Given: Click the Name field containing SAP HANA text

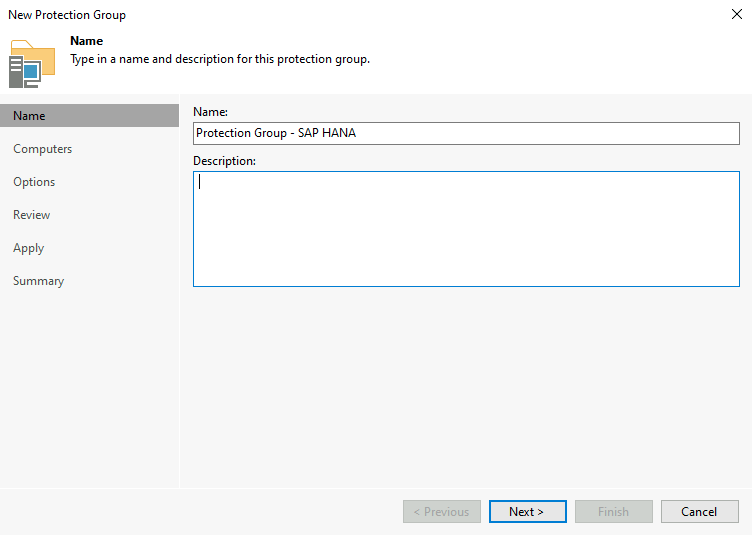Looking at the screenshot, I should point(465,133).
